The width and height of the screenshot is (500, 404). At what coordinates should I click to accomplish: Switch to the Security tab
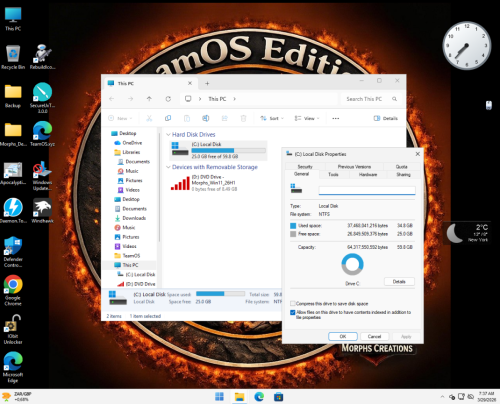coord(305,166)
